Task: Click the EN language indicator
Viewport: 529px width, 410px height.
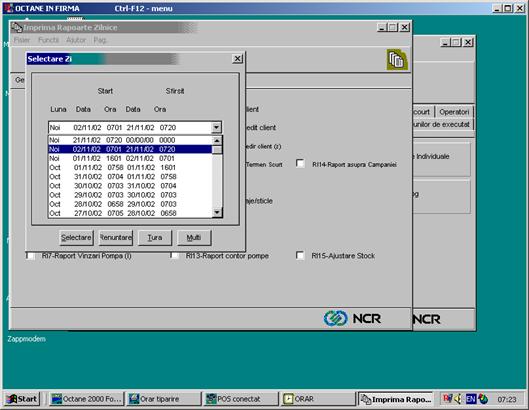Action: [x=471, y=399]
